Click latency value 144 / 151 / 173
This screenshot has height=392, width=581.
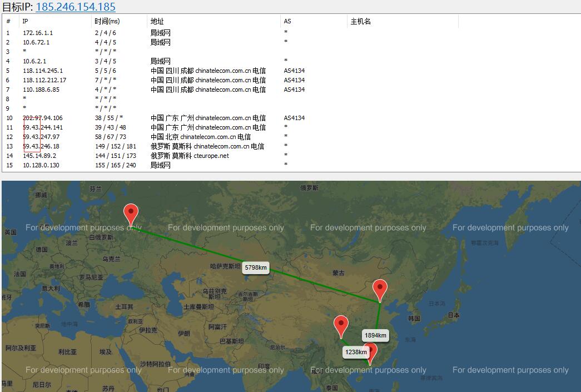click(x=116, y=156)
